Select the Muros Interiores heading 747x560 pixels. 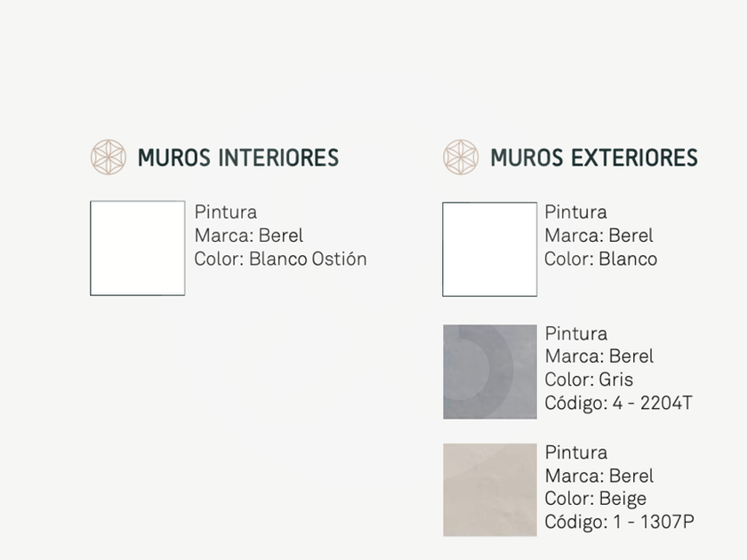click(238, 158)
